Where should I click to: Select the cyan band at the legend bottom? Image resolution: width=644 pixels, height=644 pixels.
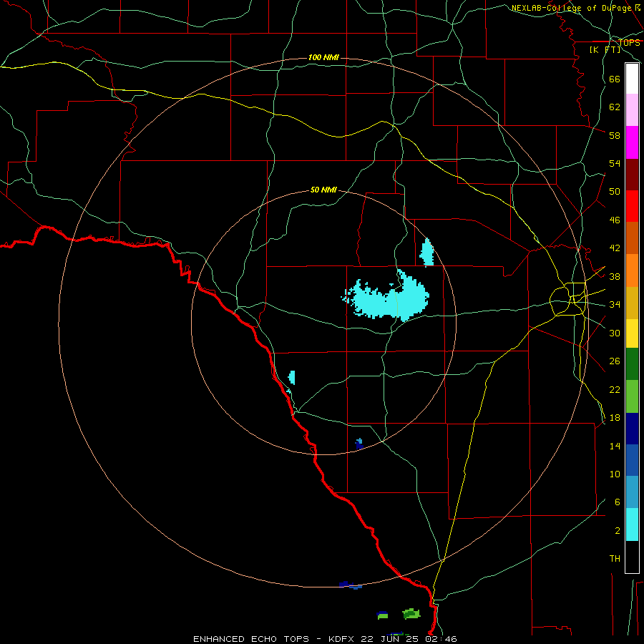coord(632,525)
